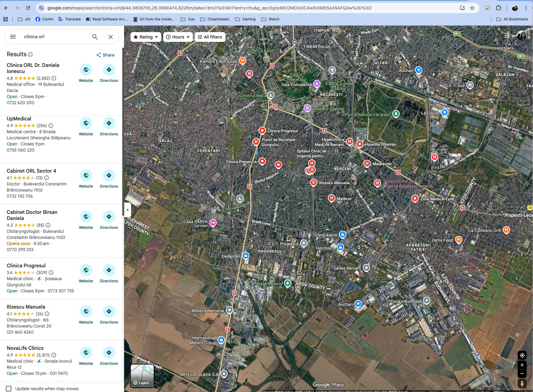Open the hamburger menu in search box
This screenshot has height=392, width=533.
[x=13, y=37]
